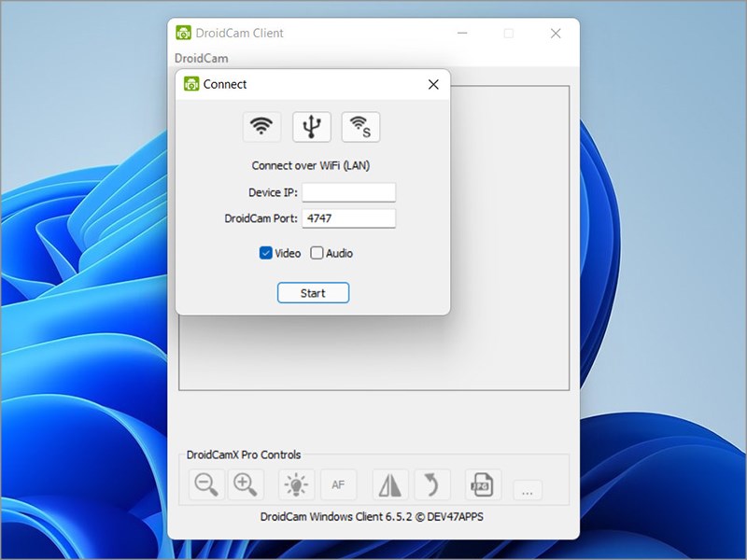
Task: Click the Device IP input field
Action: [348, 192]
